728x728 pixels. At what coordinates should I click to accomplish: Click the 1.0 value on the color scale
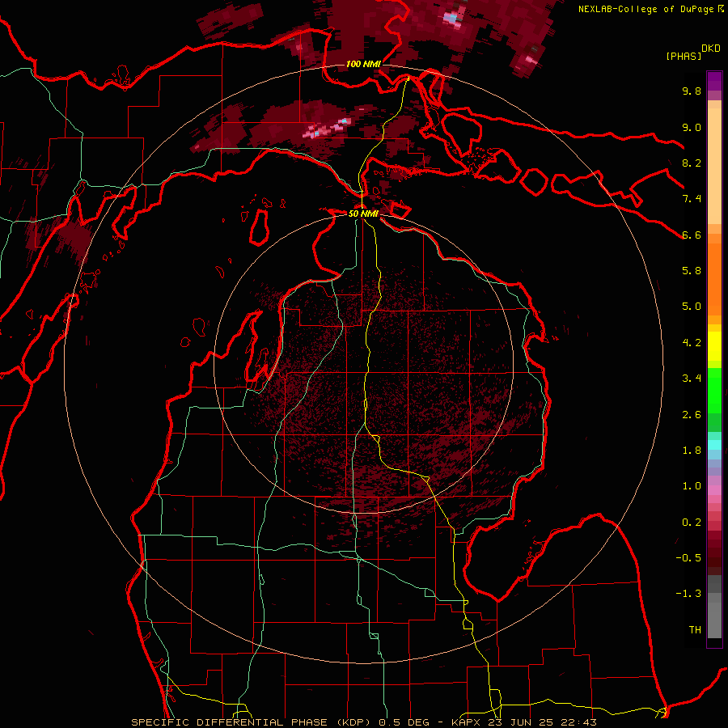point(692,486)
